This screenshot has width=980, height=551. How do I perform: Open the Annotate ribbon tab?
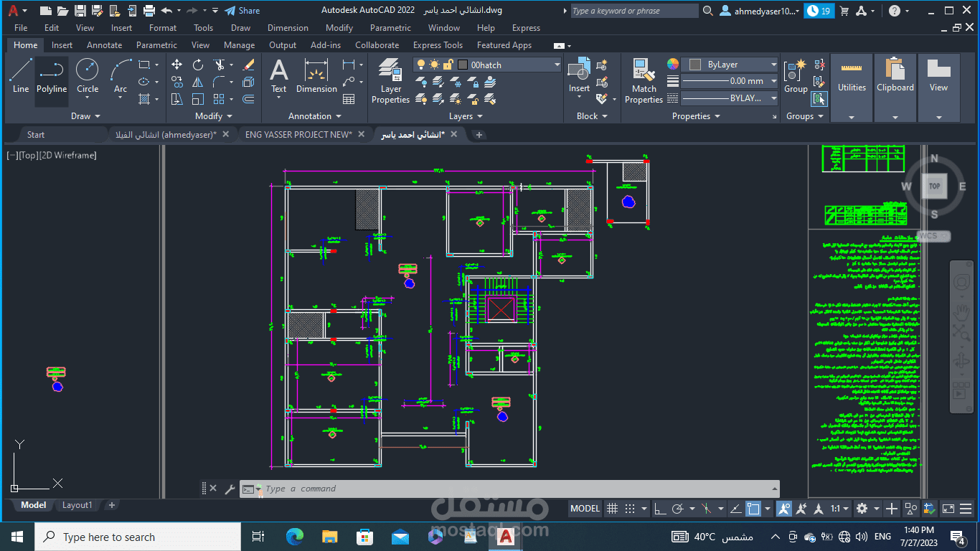point(105,45)
